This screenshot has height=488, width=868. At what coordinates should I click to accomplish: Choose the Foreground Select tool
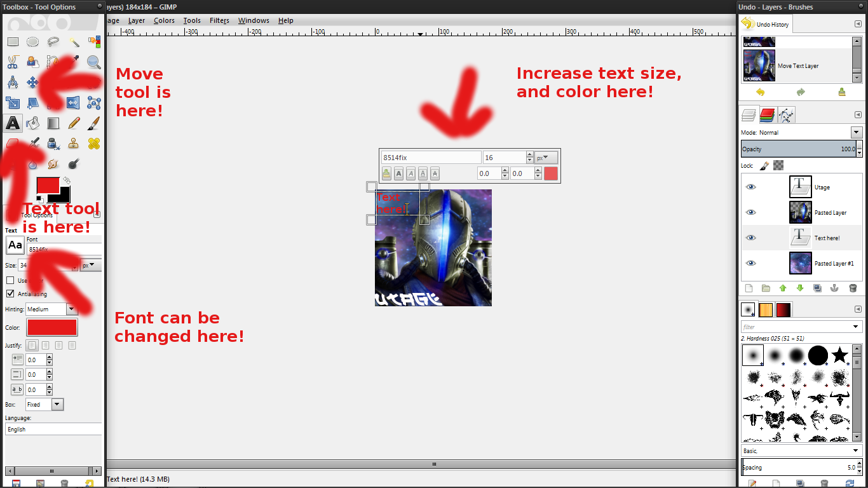click(x=33, y=62)
